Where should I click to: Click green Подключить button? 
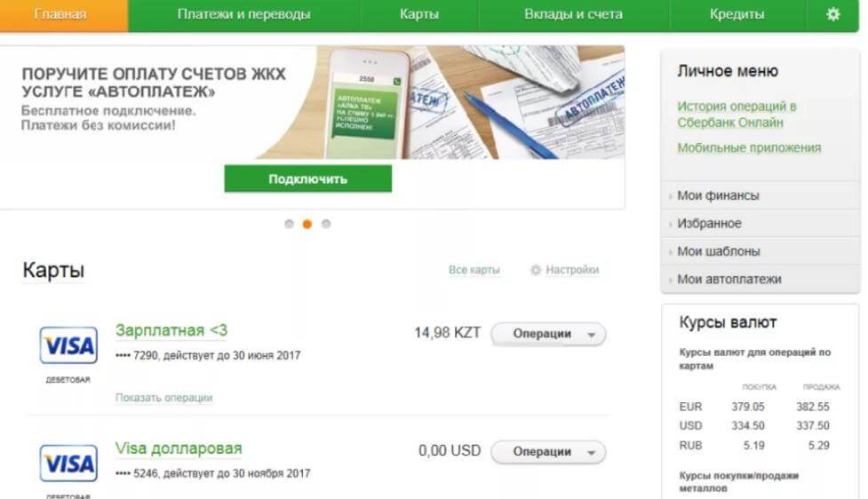pos(307,178)
